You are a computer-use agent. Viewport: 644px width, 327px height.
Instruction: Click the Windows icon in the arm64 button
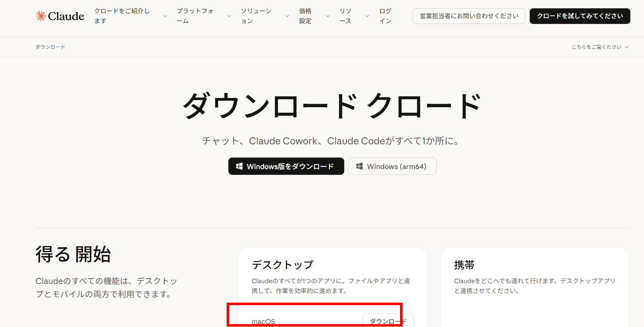(359, 166)
